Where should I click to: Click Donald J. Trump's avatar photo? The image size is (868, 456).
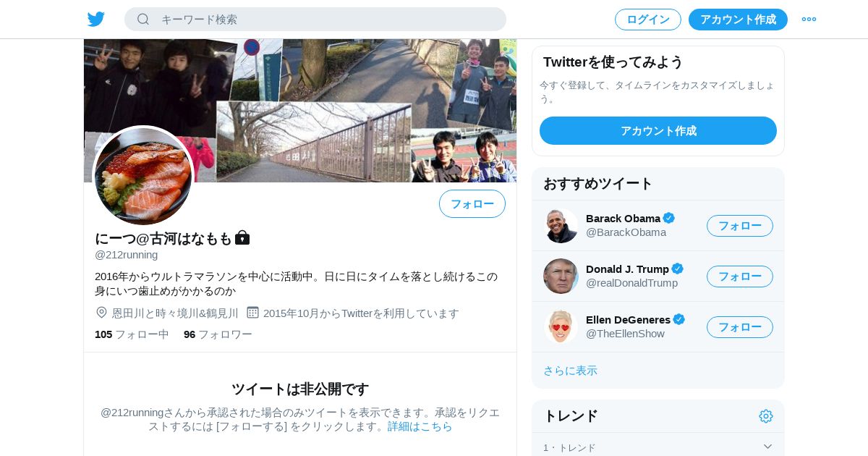point(561,276)
